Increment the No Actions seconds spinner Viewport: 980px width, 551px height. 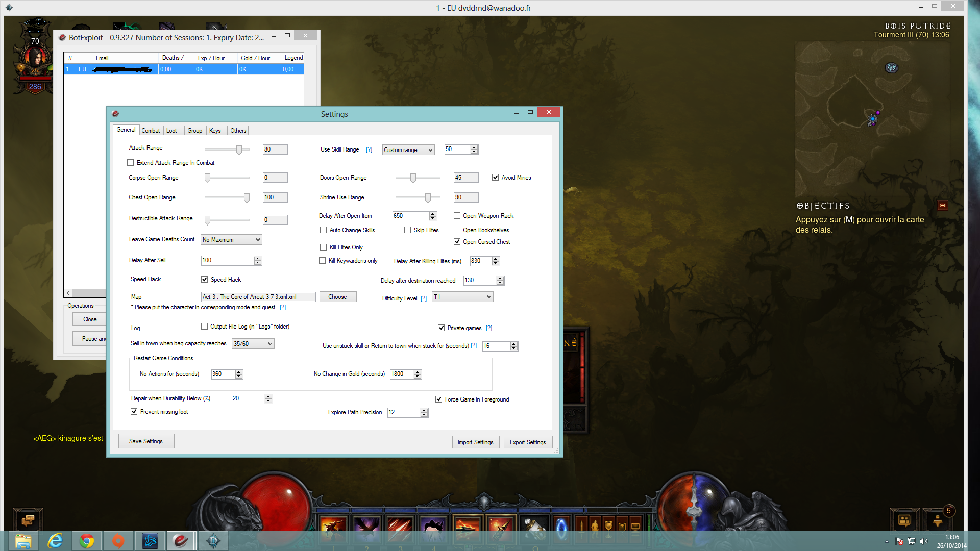(238, 372)
